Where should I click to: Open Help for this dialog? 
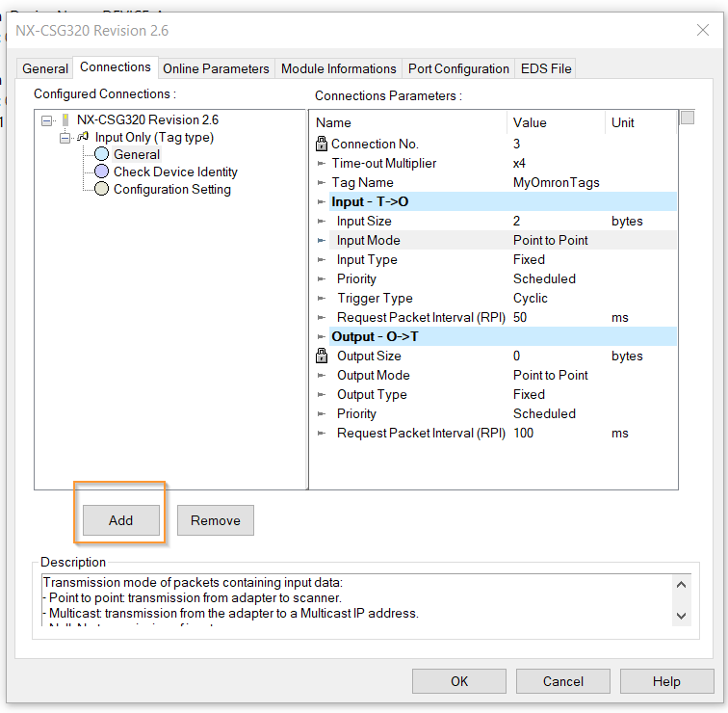[666, 681]
